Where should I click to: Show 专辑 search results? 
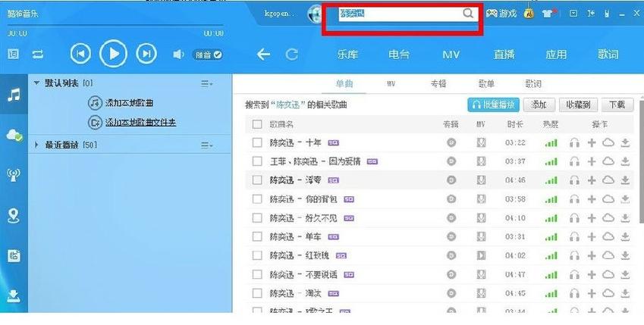pos(438,83)
